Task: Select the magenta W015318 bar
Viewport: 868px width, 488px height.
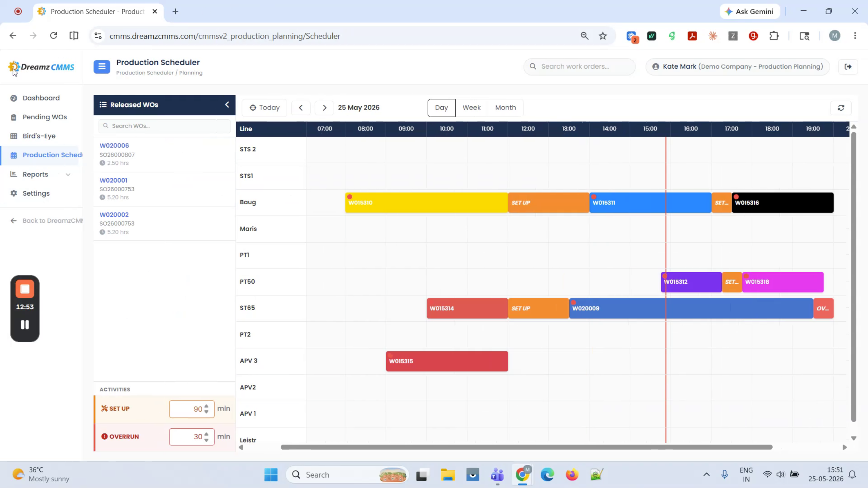Action: tap(783, 282)
